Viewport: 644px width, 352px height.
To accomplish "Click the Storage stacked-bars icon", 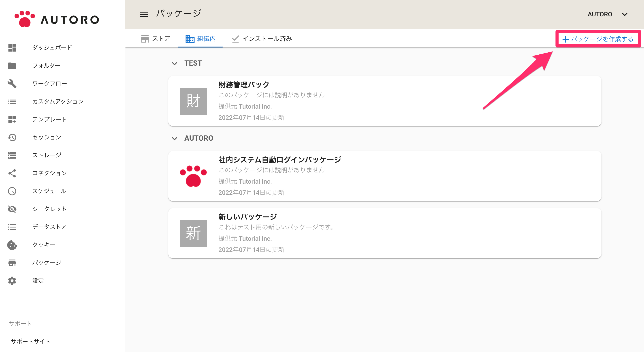I will pos(12,155).
